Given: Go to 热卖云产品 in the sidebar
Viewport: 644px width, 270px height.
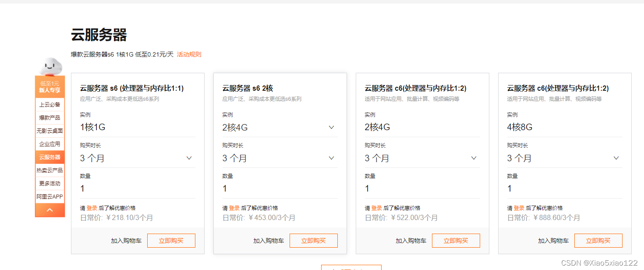Looking at the screenshot, I should pos(50,170).
